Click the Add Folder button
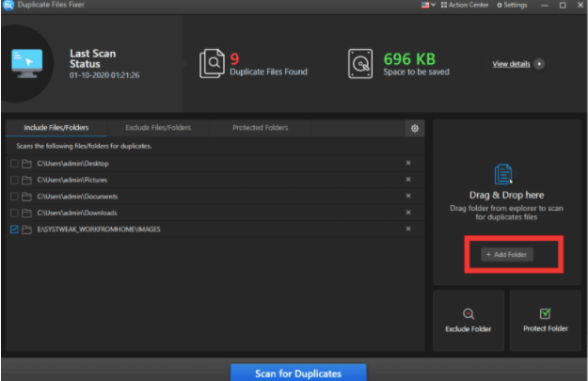588x381 pixels. (507, 255)
